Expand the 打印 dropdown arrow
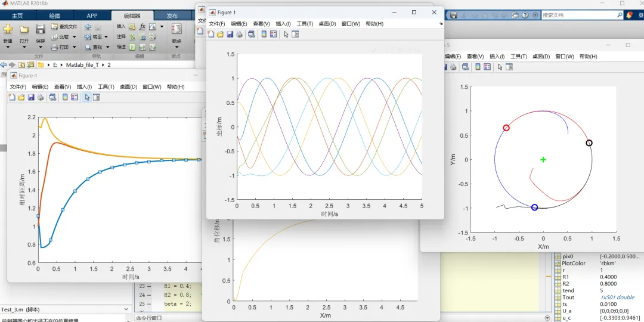Viewport: 644px width, 322px height. (x=75, y=47)
